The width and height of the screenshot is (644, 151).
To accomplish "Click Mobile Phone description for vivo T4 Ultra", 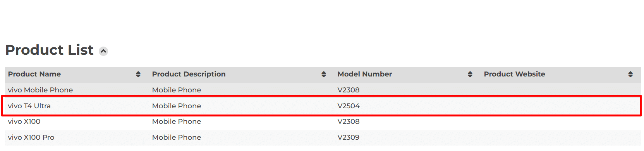I will coord(177,106).
